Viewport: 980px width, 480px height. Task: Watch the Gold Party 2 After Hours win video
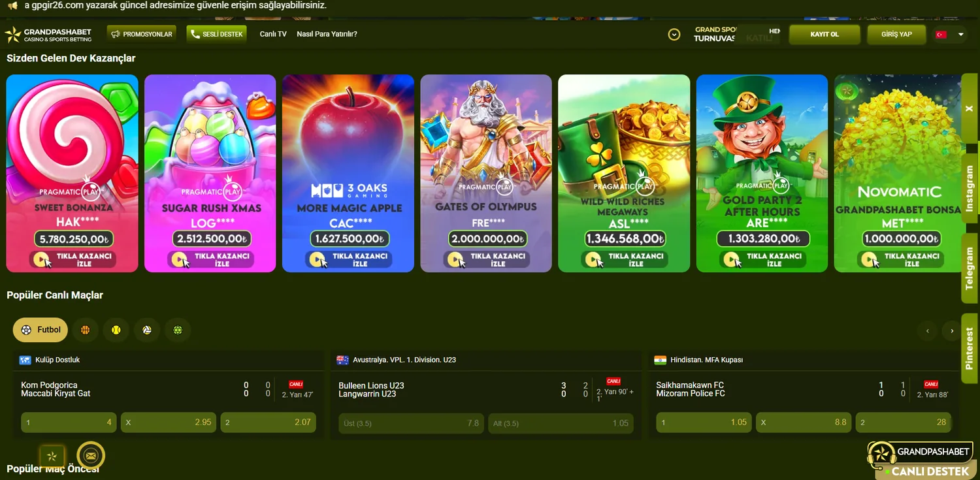click(x=762, y=259)
